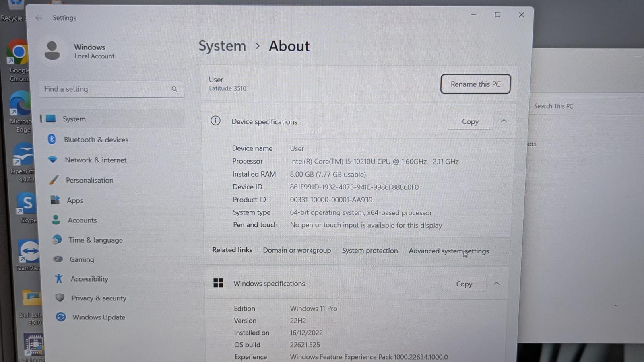Collapse the Windows specifications section
The width and height of the screenshot is (644, 362).
click(496, 284)
